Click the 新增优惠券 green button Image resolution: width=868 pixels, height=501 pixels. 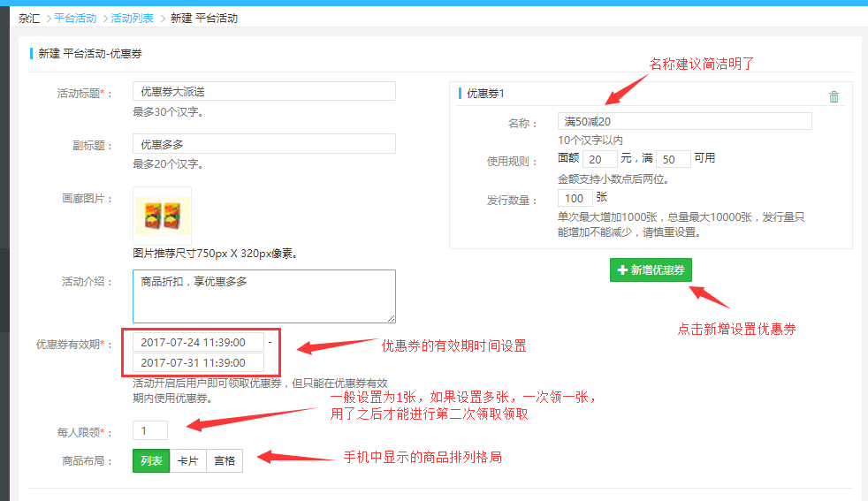(x=651, y=270)
